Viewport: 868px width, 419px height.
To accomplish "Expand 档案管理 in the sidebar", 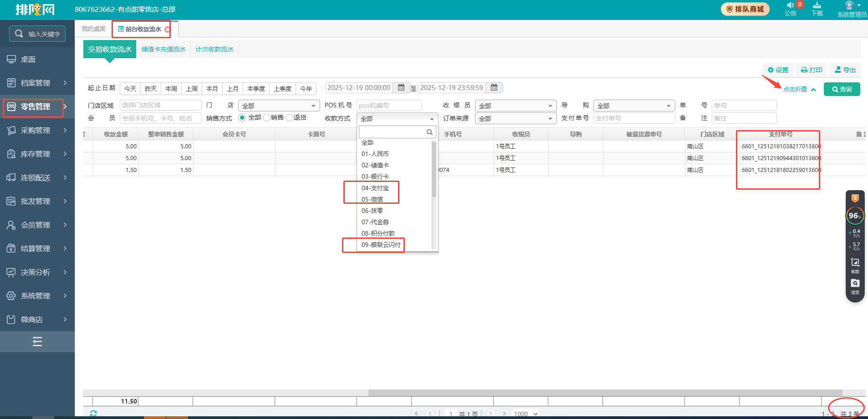I will (37, 83).
